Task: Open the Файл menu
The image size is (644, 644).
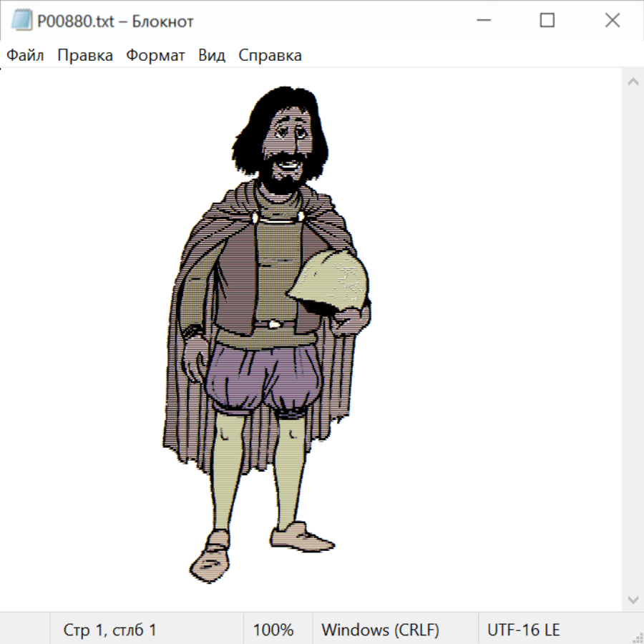Action: coord(25,56)
